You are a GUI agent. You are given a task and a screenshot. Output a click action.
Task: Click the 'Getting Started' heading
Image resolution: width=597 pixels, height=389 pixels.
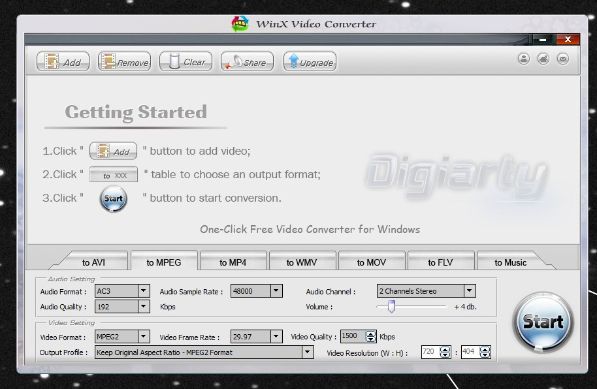point(136,113)
